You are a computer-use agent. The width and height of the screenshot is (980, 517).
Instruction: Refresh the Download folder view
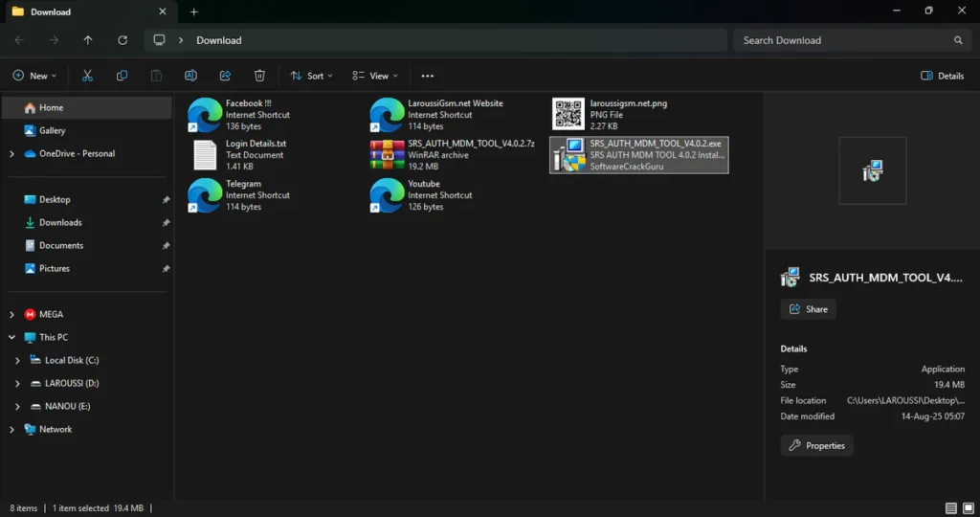(122, 40)
